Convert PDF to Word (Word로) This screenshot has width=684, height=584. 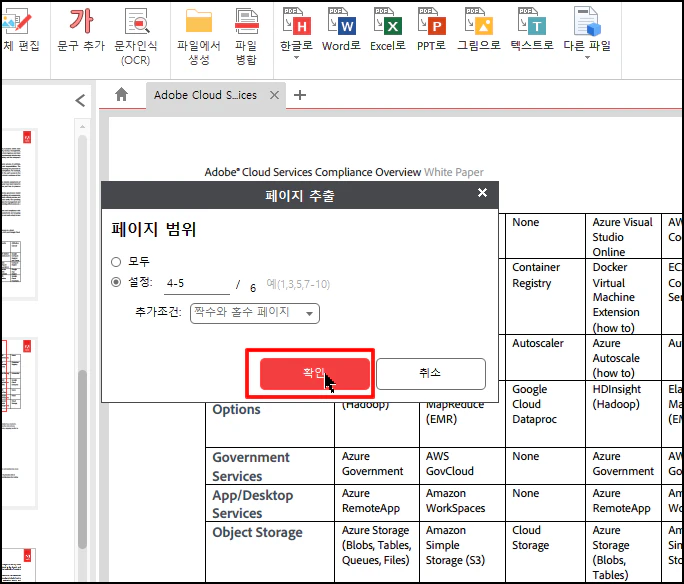[x=342, y=31]
